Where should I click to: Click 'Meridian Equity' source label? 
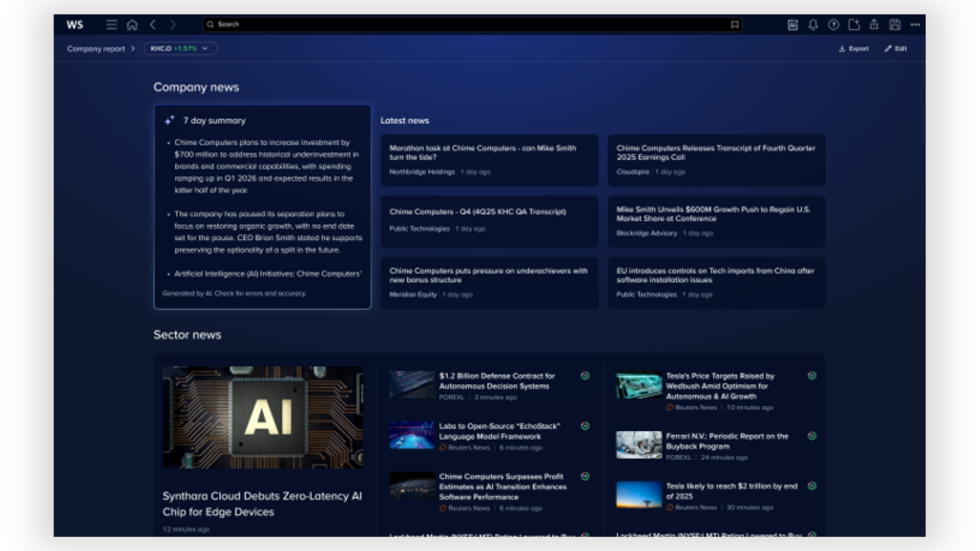click(x=413, y=294)
